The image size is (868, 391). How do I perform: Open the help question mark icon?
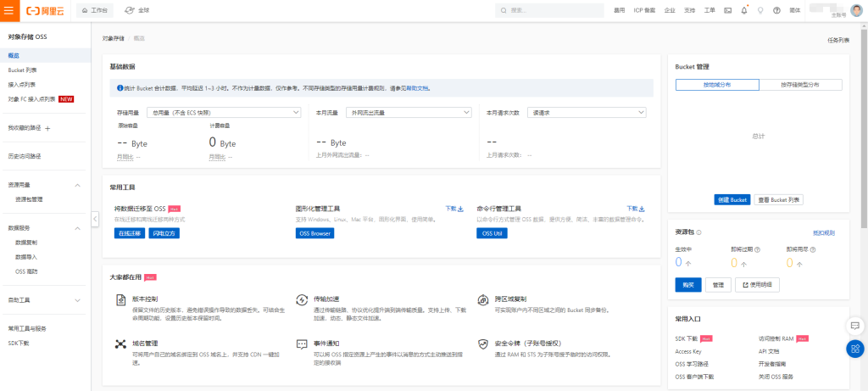[x=776, y=10]
